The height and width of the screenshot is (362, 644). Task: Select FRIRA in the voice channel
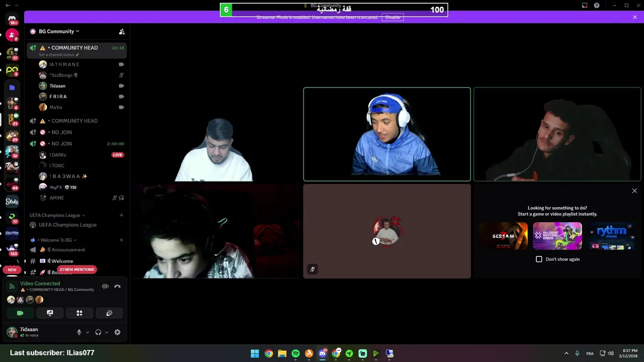click(x=82, y=97)
